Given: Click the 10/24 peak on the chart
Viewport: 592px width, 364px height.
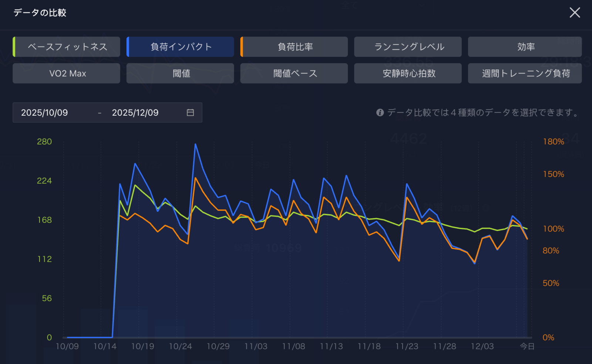Looking at the screenshot, I should (x=195, y=144).
